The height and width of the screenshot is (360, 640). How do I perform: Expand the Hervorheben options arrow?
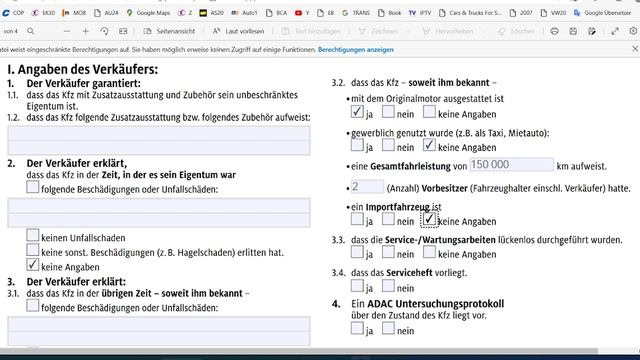coord(484,31)
